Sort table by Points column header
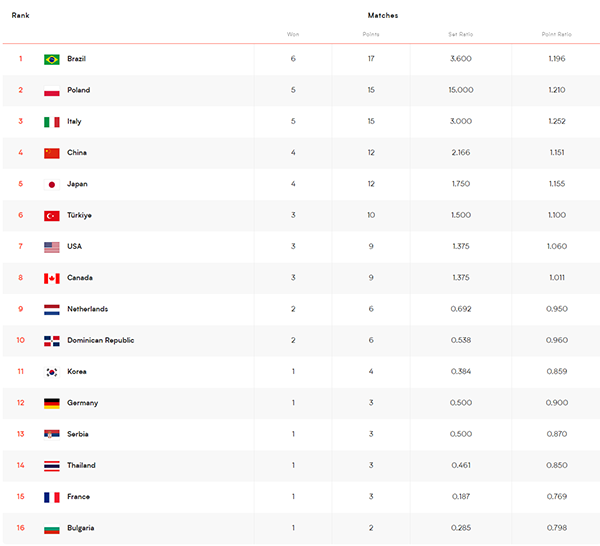Screen dimensions: 600x546 click(371, 34)
